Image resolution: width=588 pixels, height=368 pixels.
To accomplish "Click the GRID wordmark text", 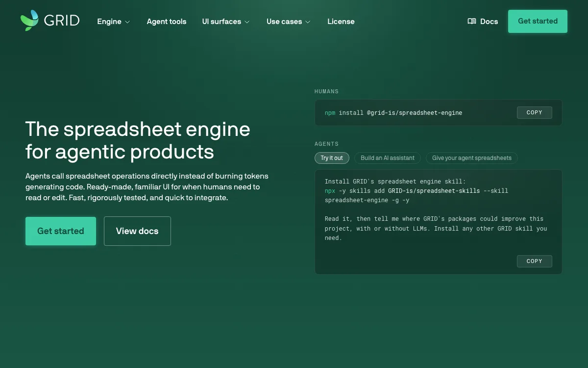I will click(x=62, y=21).
